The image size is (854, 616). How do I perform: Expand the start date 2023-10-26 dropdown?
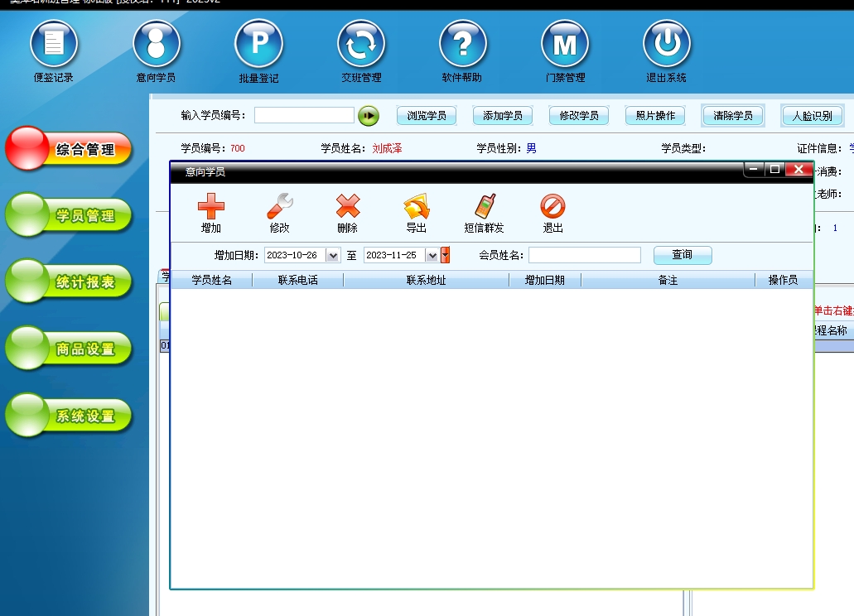333,256
